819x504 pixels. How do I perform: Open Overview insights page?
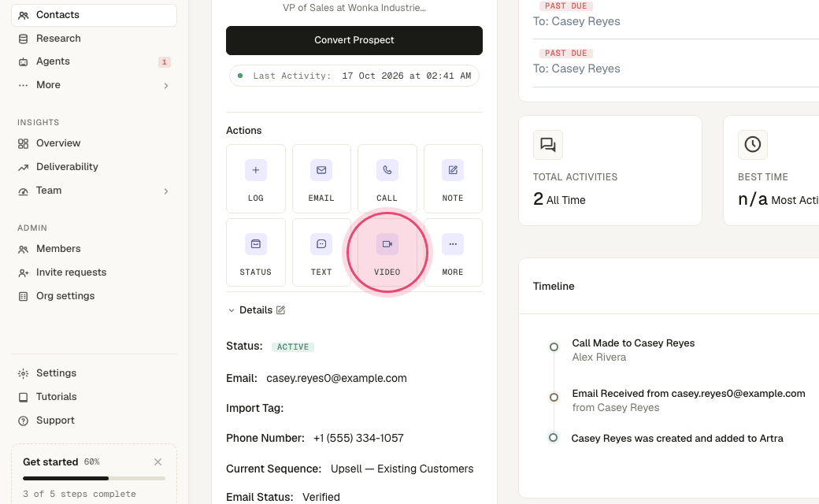[94, 143]
